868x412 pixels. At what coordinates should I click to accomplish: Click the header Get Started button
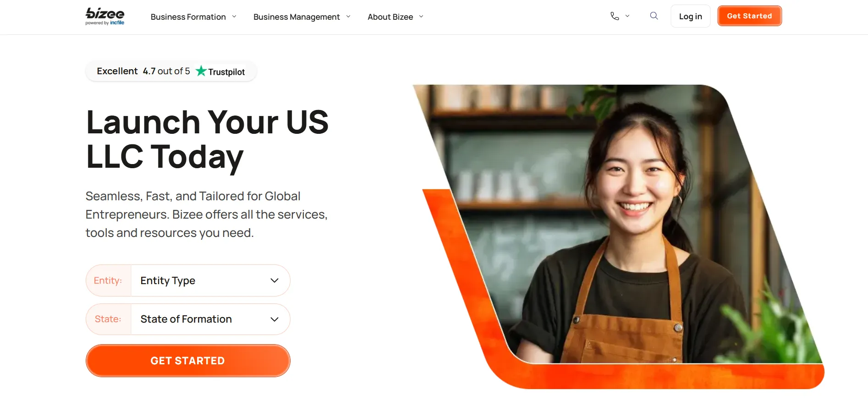(x=749, y=16)
